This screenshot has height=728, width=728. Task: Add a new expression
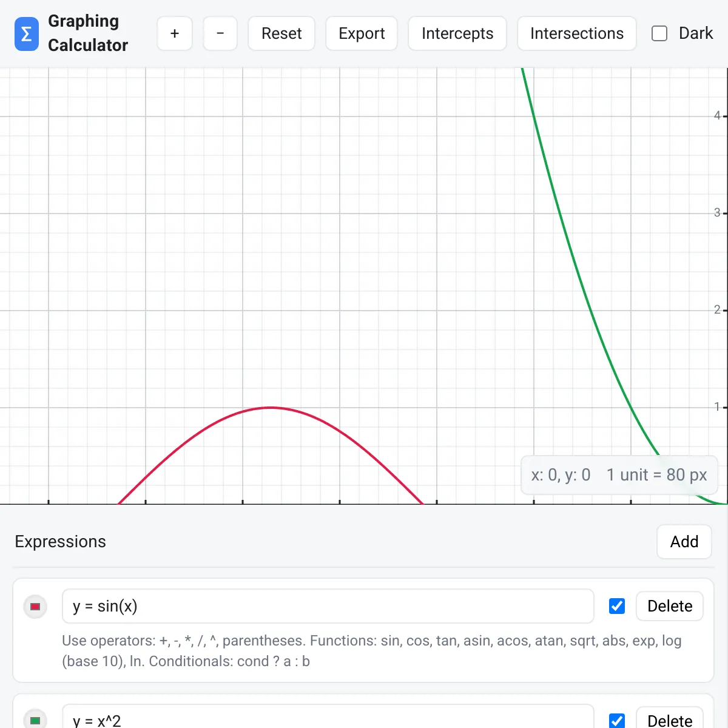pyautogui.click(x=684, y=542)
